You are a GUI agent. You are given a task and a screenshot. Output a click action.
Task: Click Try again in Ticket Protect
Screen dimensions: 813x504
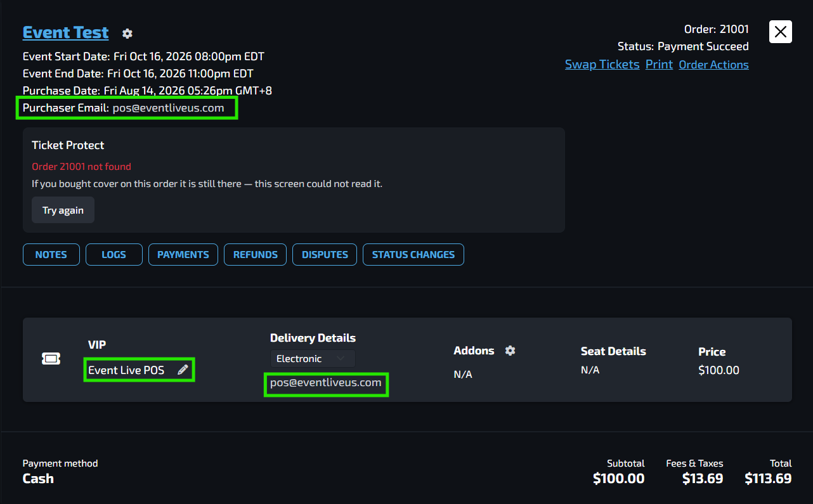click(63, 210)
